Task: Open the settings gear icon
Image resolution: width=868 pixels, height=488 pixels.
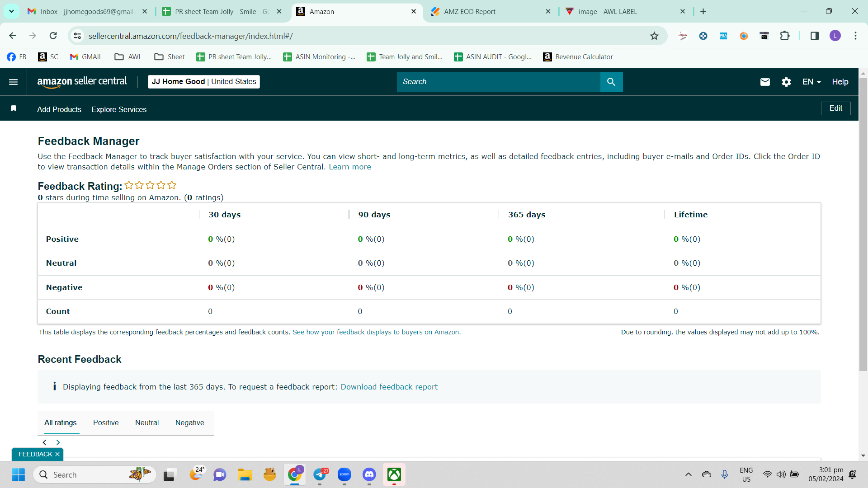Action: pyautogui.click(x=786, y=82)
